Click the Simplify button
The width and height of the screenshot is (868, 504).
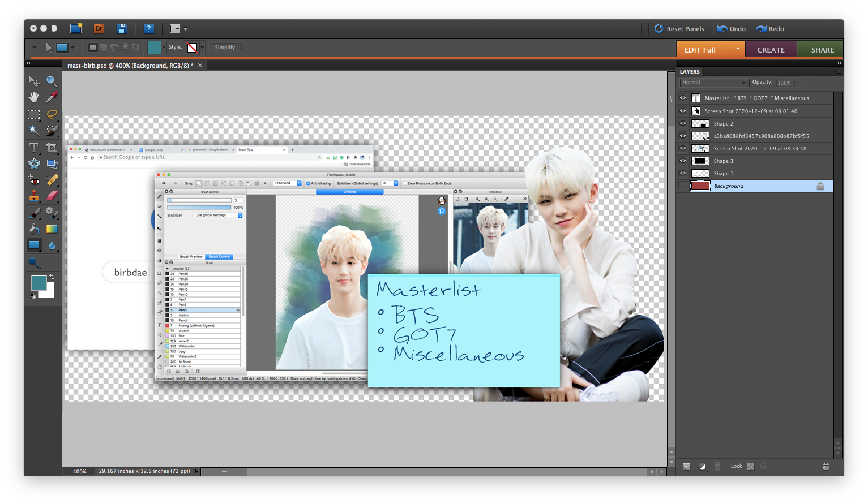click(225, 48)
